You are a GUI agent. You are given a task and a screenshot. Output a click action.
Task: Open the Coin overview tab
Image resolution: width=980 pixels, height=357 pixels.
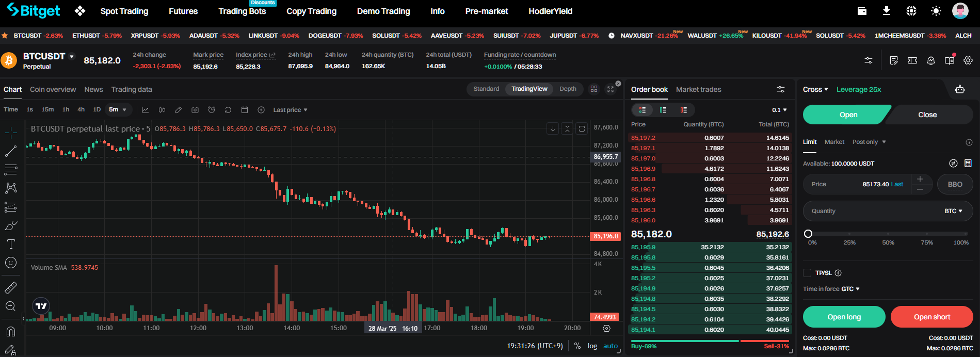(53, 89)
